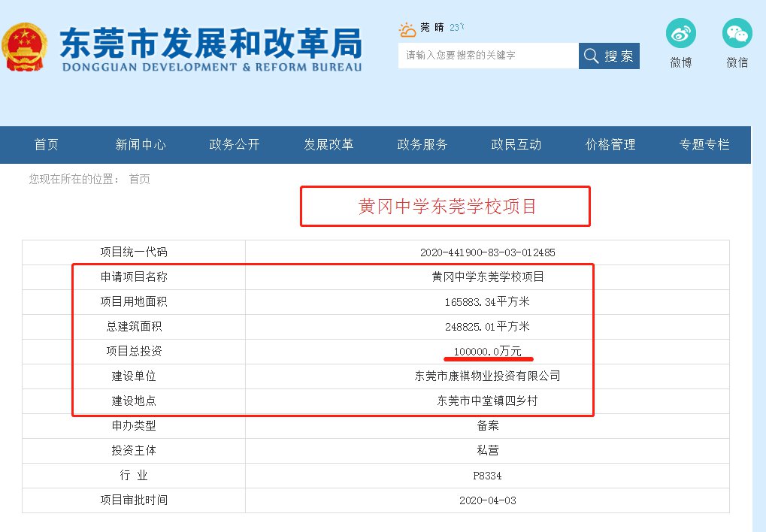Open the 新闻中心 menu item
Image resolution: width=766 pixels, height=532 pixels.
[x=141, y=145]
